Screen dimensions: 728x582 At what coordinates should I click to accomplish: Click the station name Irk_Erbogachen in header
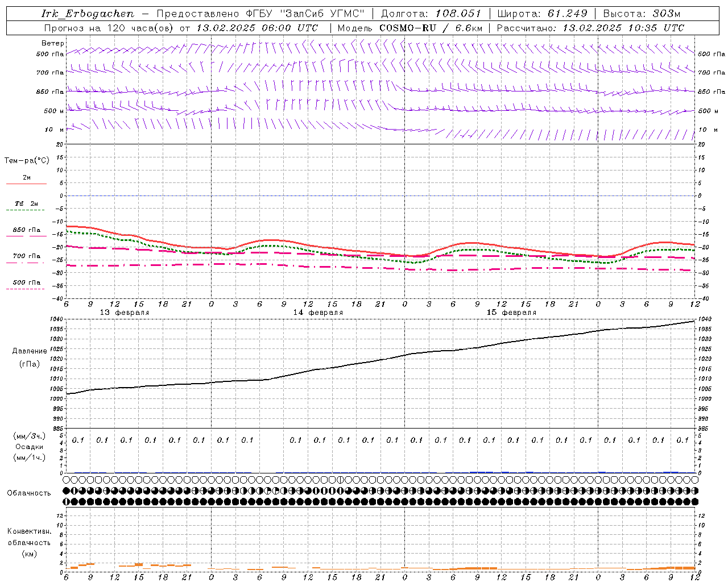[88, 14]
